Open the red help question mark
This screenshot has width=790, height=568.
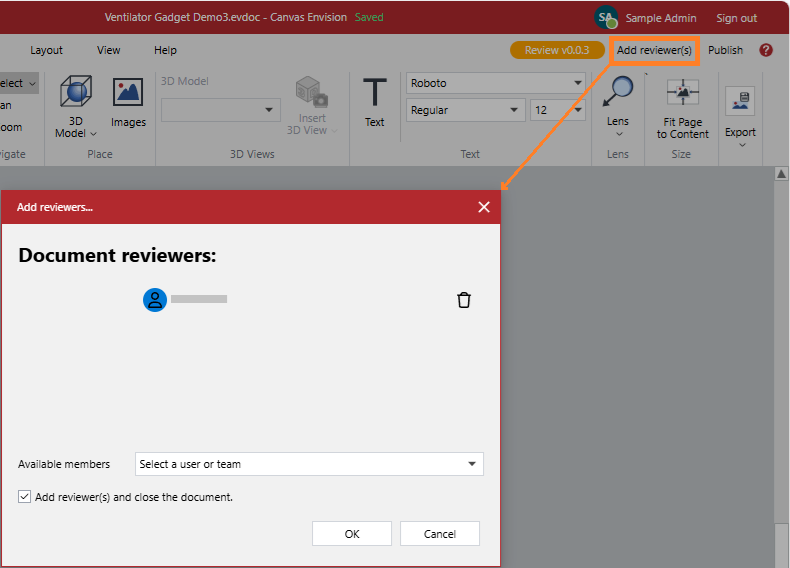pos(766,50)
